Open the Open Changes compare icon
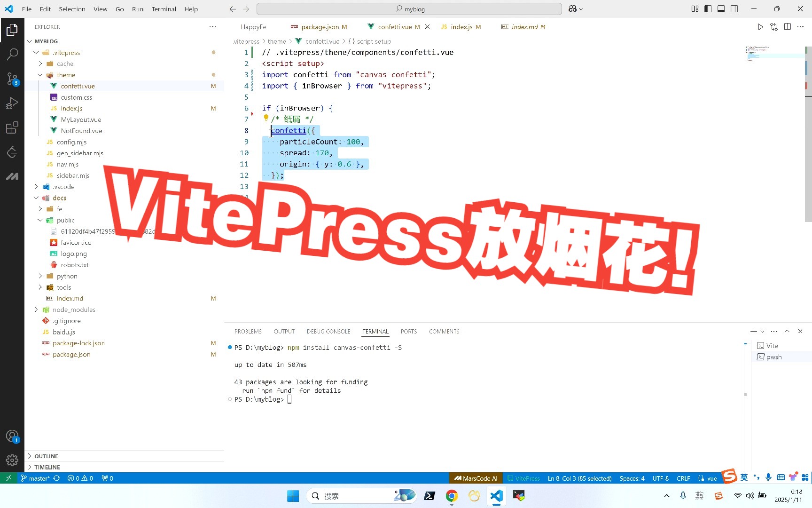Image resolution: width=812 pixels, height=508 pixels. click(774, 27)
